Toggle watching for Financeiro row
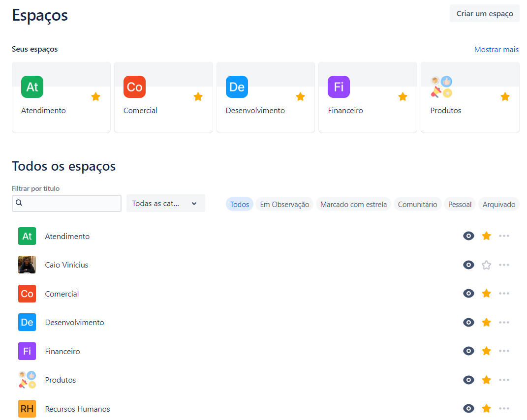The height and width of the screenshot is (420, 527). tap(468, 351)
